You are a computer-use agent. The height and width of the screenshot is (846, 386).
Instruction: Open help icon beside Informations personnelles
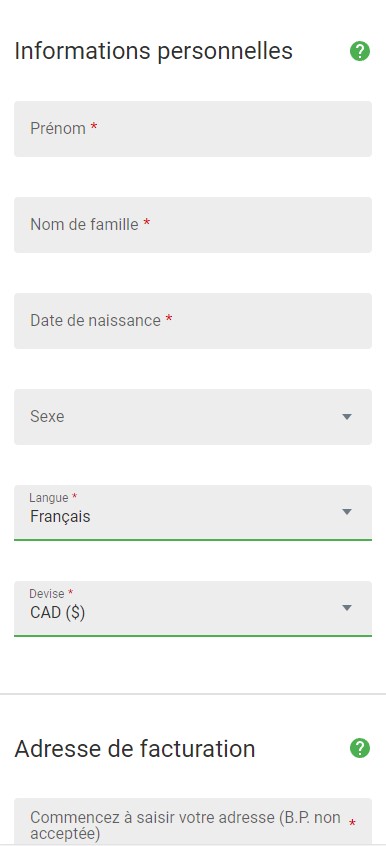pyautogui.click(x=360, y=51)
